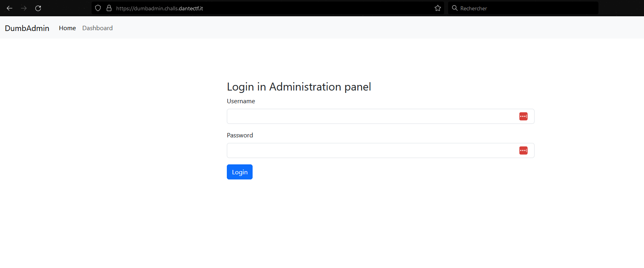Go back using the browser back arrow

coord(10,8)
